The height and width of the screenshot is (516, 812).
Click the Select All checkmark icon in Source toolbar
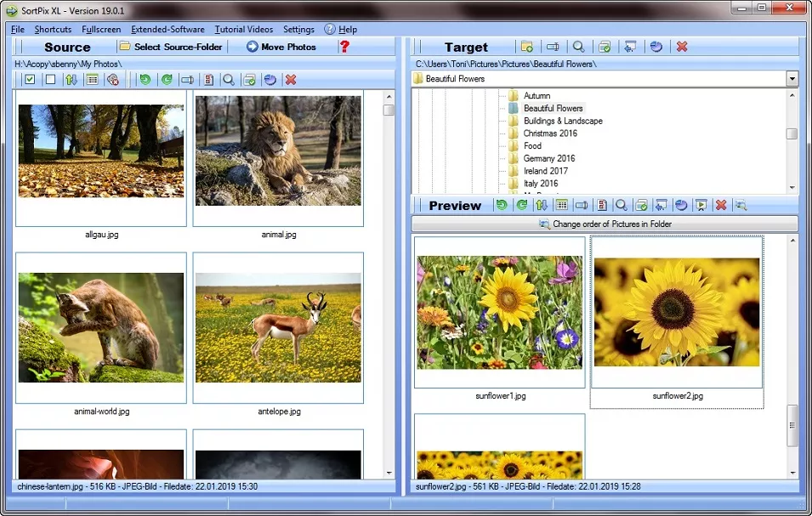click(30, 79)
